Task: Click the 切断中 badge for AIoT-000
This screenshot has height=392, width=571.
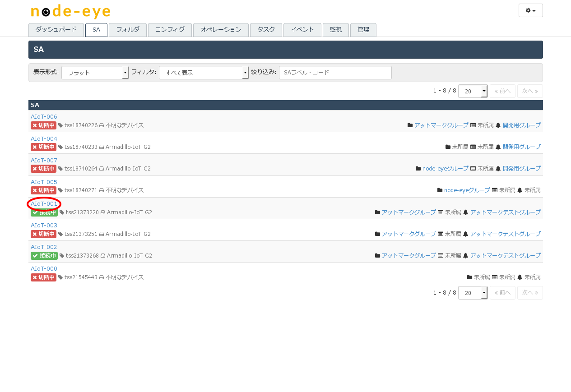Action: coord(43,277)
